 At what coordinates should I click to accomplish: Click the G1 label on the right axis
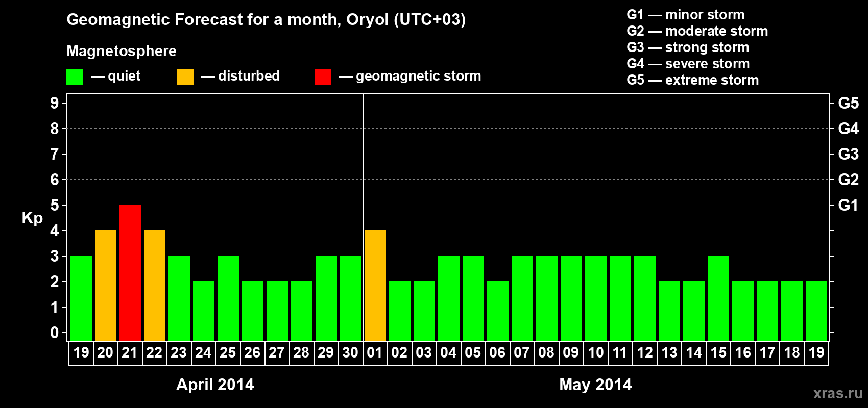tap(848, 205)
